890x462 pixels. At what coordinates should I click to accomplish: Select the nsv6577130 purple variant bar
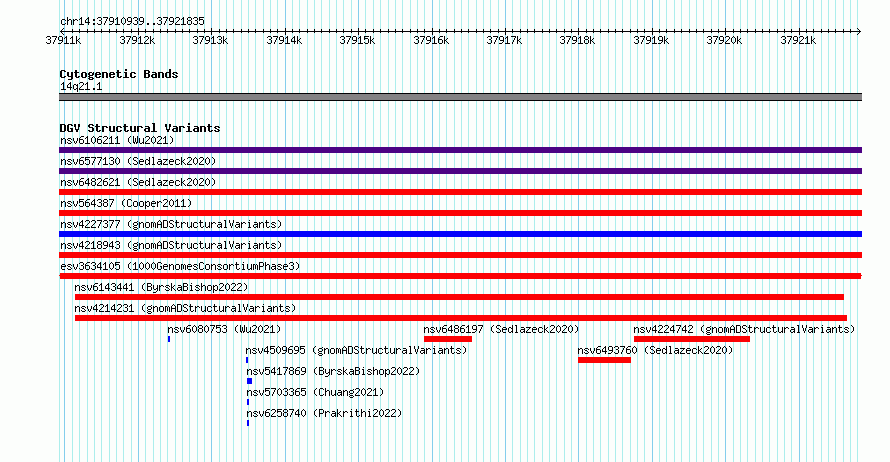pos(460,171)
